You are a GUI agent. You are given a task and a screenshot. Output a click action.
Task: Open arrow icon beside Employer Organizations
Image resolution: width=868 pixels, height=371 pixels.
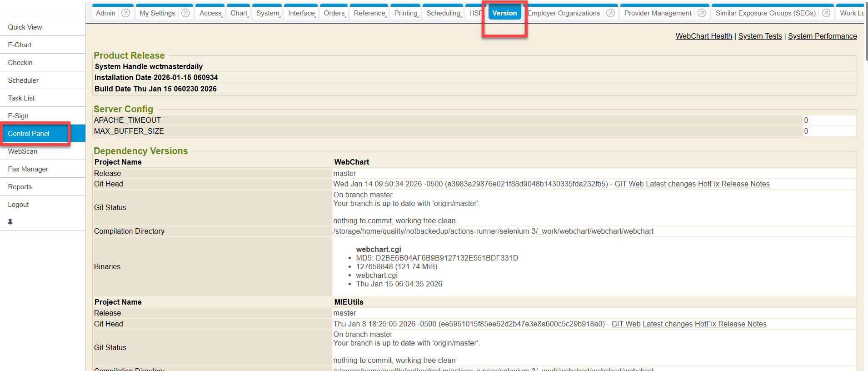pyautogui.click(x=610, y=13)
